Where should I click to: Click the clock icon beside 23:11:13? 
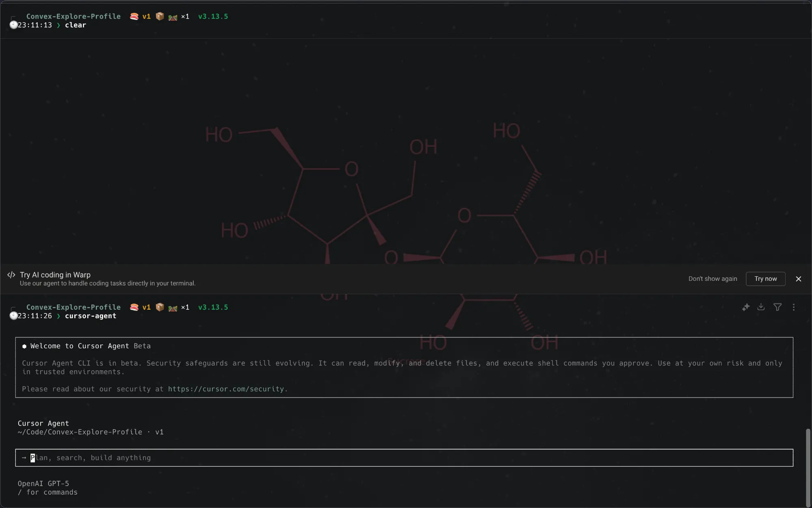pos(13,25)
